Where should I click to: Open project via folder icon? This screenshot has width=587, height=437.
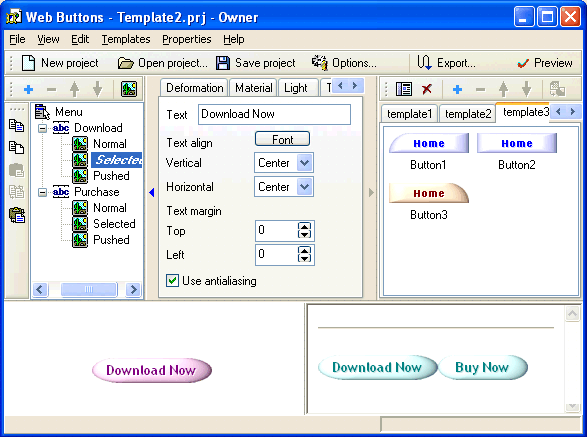125,63
